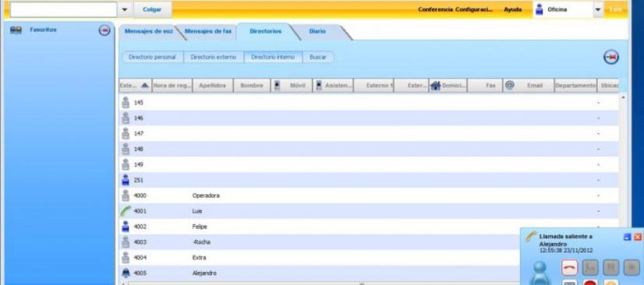This screenshot has height=285, width=644.
Task: Click the status icon for extension 149
Action: click(126, 164)
